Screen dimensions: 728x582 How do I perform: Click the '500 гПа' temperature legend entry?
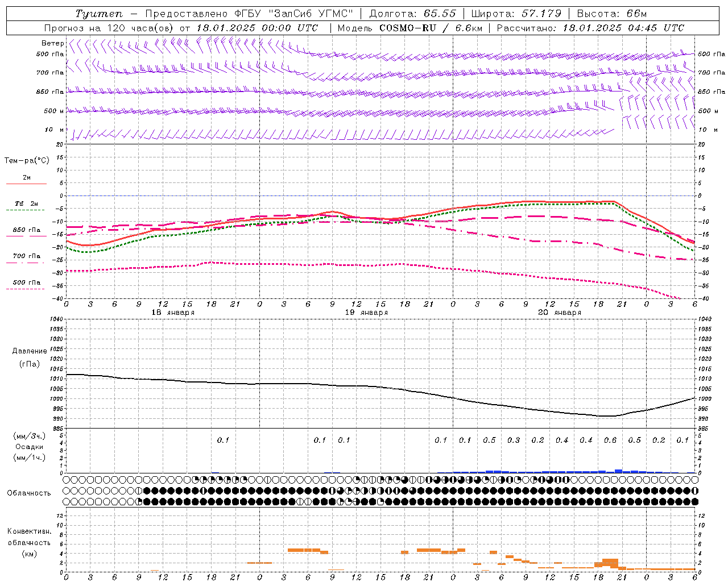click(x=27, y=282)
